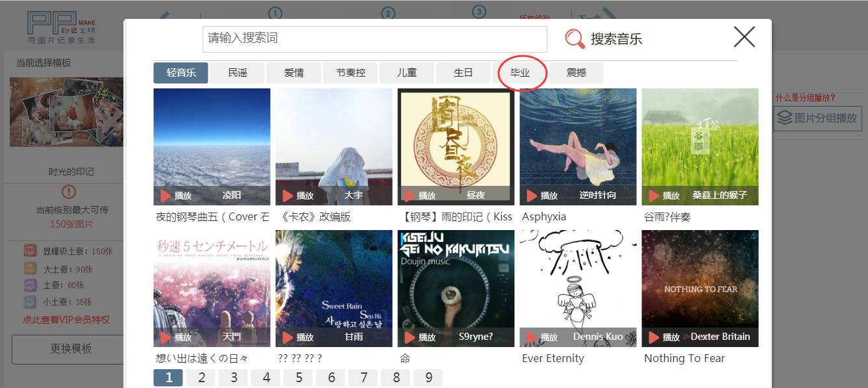Open the 点此查看VIP会员特权 link
Screen dimensions: 868x388
(x=66, y=320)
